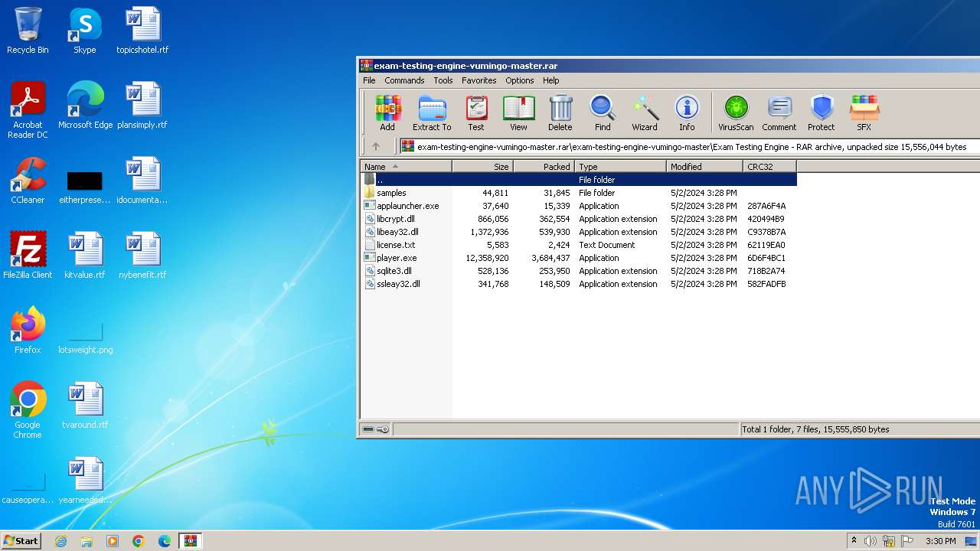Screen dimensions: 980x551
Task: Click the archive path address field
Action: coord(689,146)
